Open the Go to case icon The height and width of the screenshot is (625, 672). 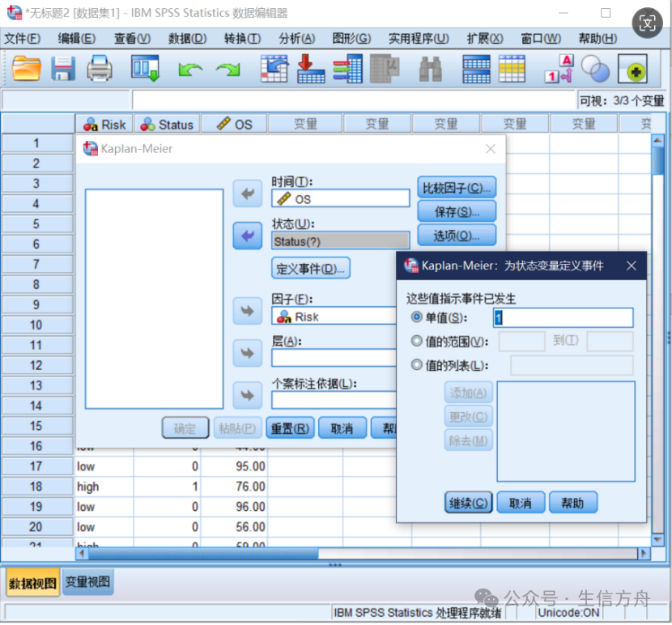(274, 69)
